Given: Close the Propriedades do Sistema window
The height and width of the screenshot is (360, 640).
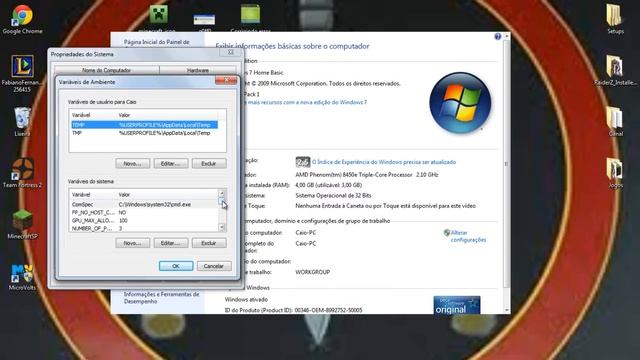Looking at the screenshot, I should pyautogui.click(x=231, y=53).
